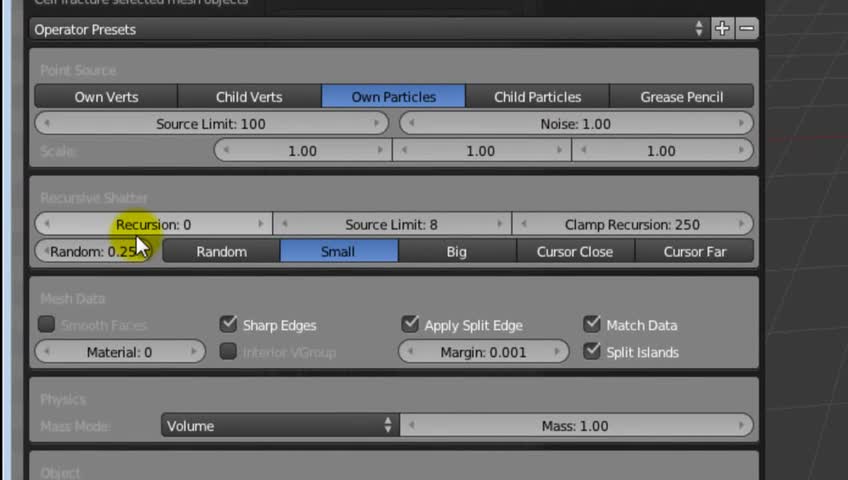Select Cursor Close recursion mode
The height and width of the screenshot is (480, 848).
(575, 251)
